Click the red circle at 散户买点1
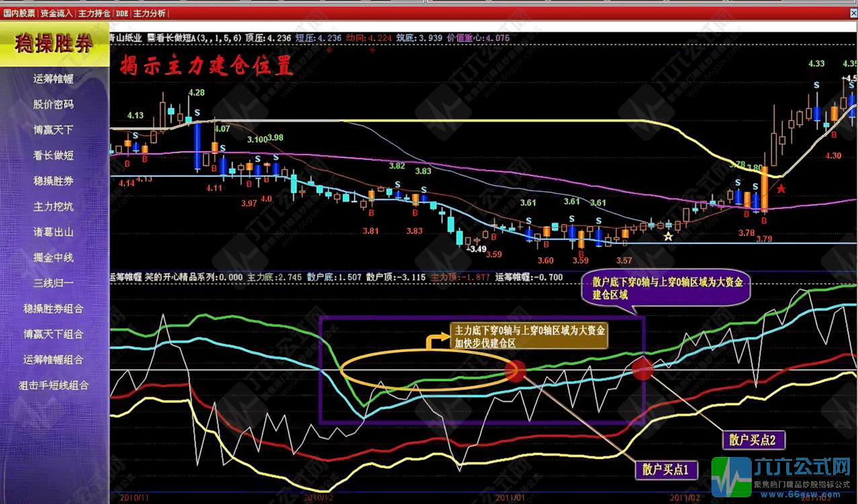Screen dimensions: 858x504 pos(515,371)
